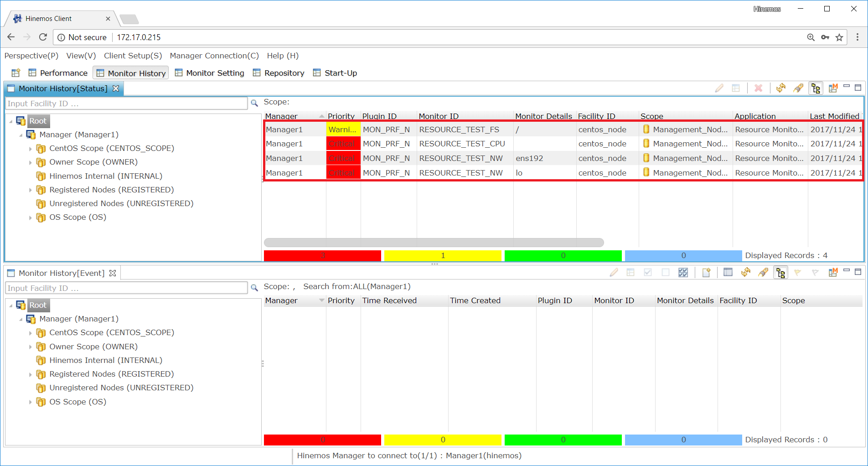868x466 pixels.
Task: Open the Client Setup(S) menu
Action: (x=133, y=56)
